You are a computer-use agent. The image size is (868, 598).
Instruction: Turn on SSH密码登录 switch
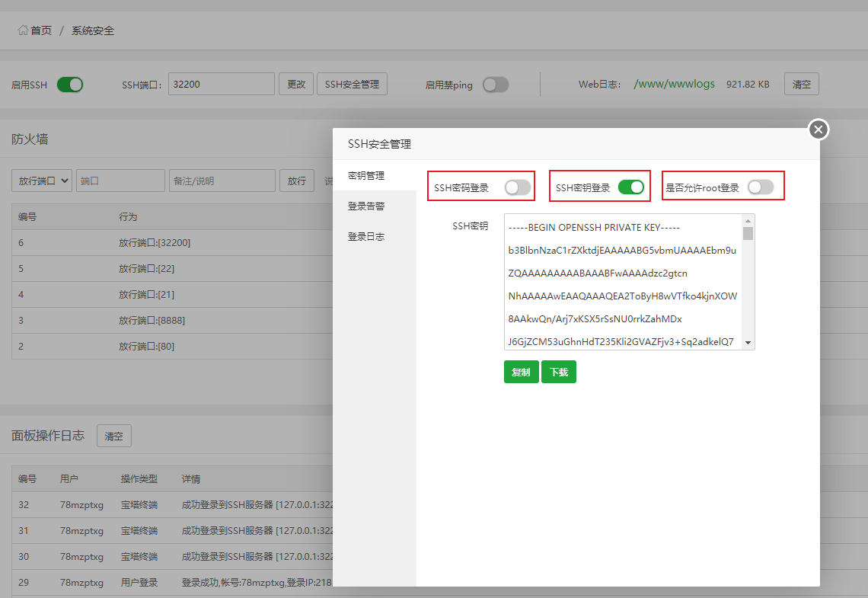pos(518,187)
